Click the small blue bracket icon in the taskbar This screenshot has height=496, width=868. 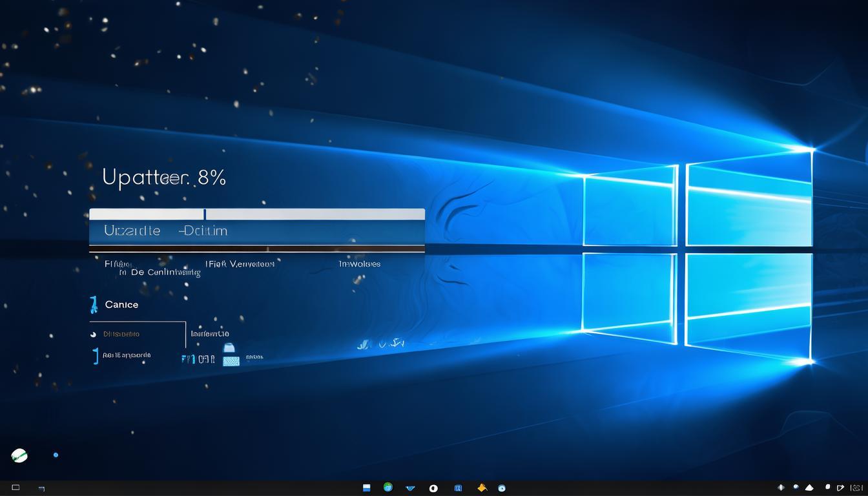[x=42, y=489]
